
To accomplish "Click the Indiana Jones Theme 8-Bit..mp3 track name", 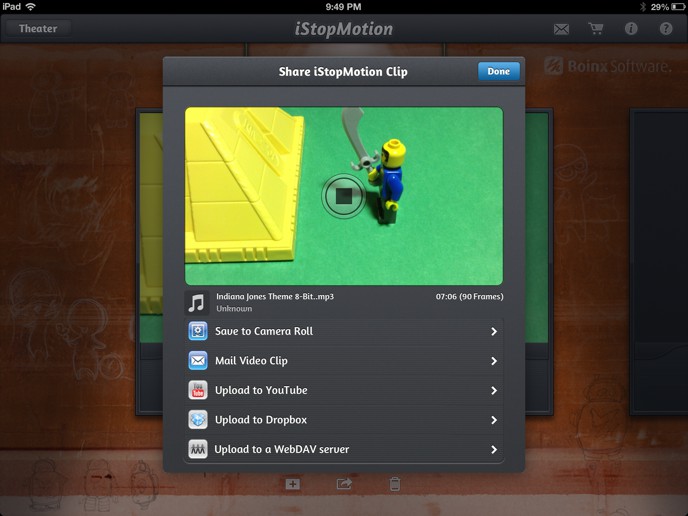I will [x=275, y=297].
